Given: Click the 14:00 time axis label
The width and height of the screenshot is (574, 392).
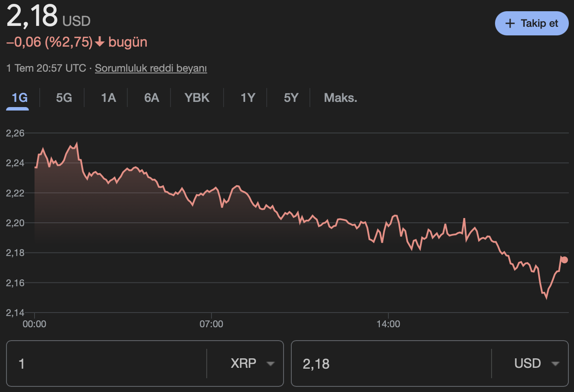Looking at the screenshot, I should pos(388,324).
